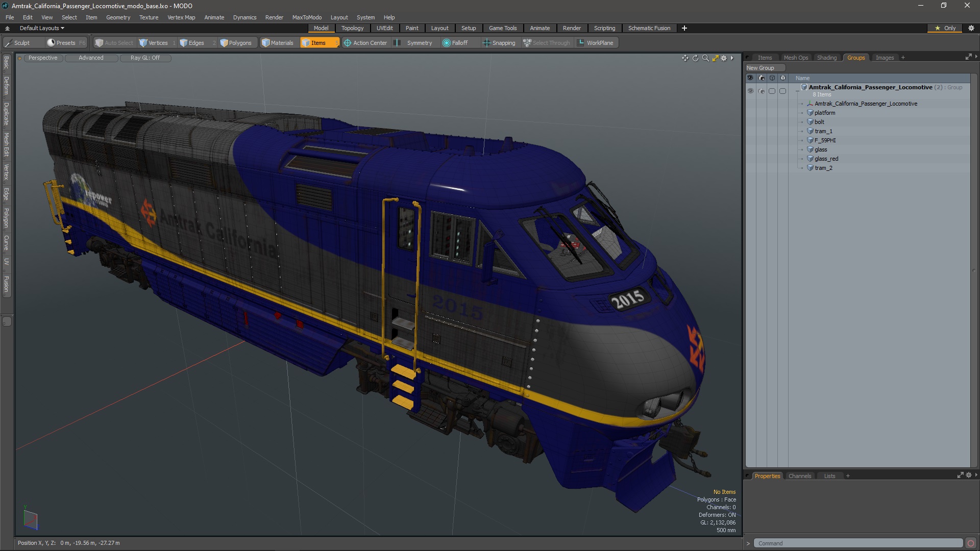The width and height of the screenshot is (980, 551).
Task: Click the viewport zoom magnifier icon
Action: (x=705, y=58)
